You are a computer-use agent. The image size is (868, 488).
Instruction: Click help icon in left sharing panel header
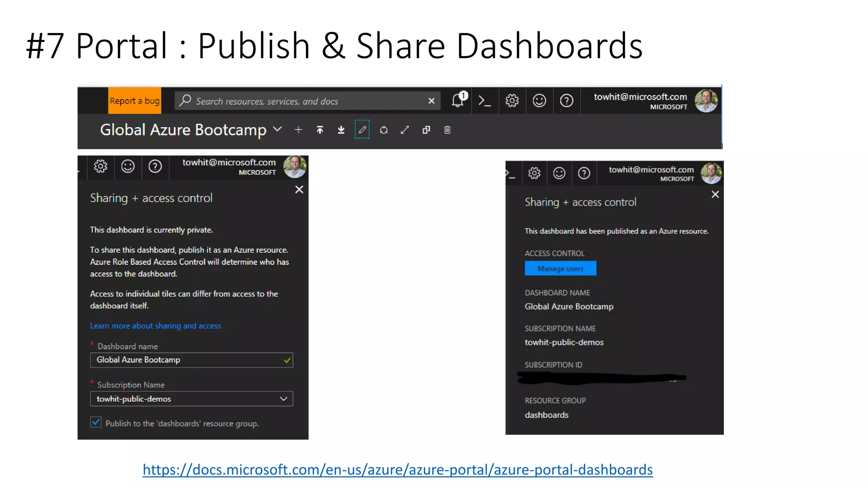click(x=155, y=166)
